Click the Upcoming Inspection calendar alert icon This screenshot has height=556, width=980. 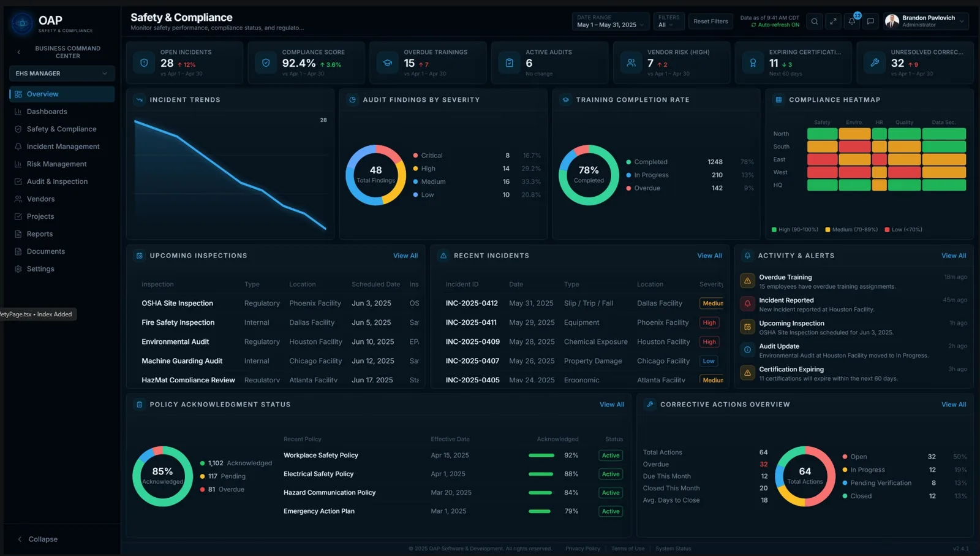[747, 327]
